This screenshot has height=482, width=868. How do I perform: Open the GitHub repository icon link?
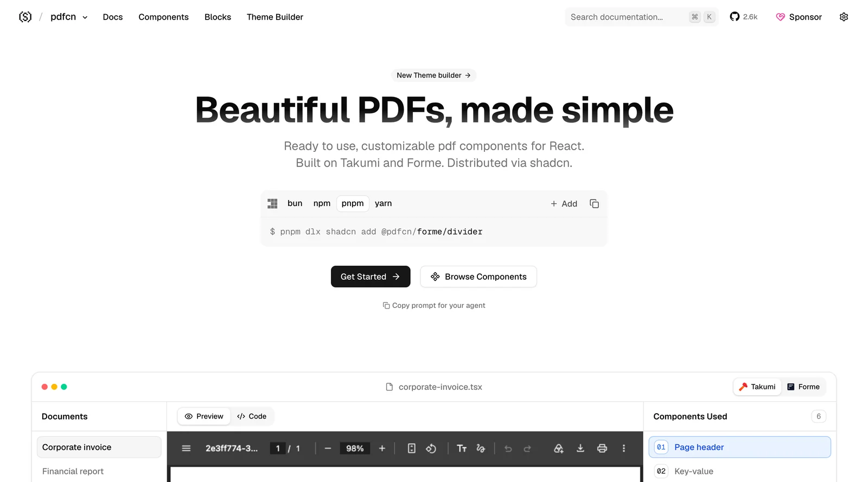point(735,17)
